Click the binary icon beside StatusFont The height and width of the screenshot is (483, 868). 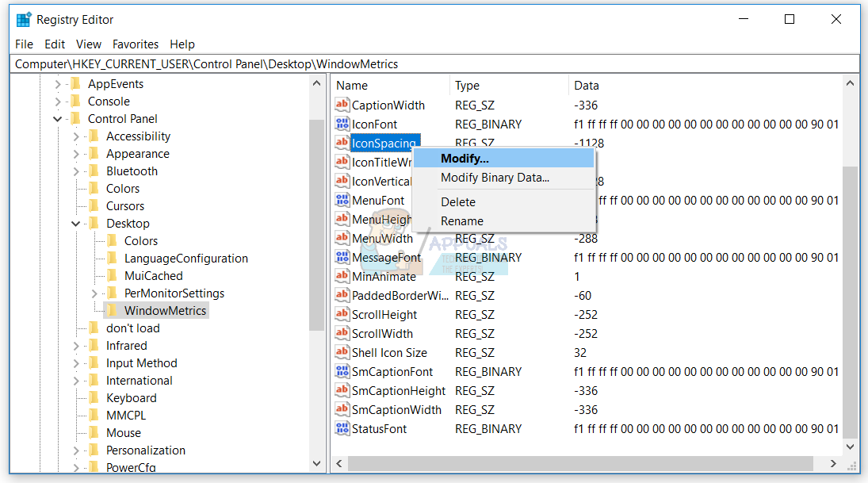tap(342, 429)
